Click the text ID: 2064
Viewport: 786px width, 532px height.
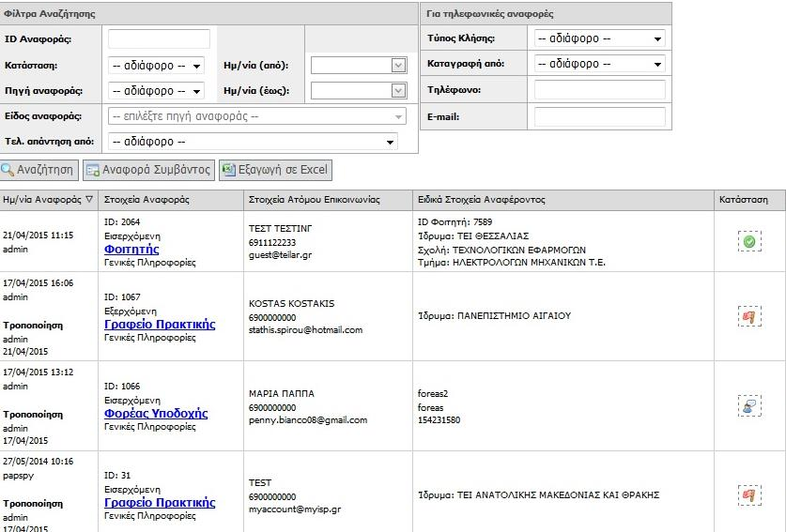tap(122, 222)
